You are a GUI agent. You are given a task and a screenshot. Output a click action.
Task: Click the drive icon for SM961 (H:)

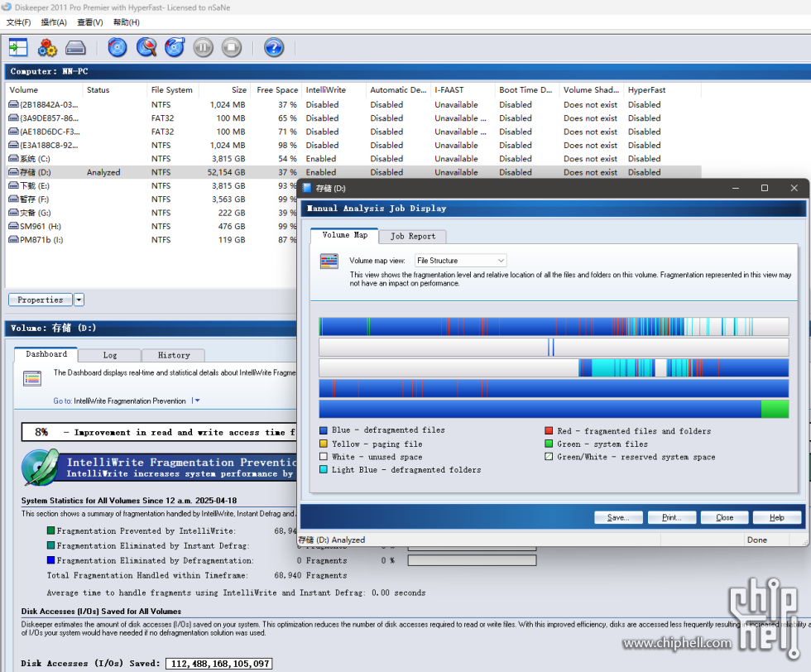click(14, 226)
